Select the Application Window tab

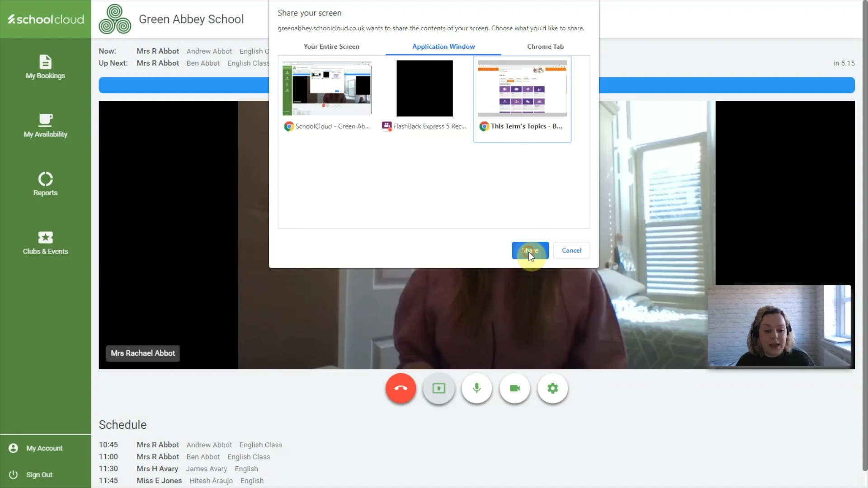(443, 47)
